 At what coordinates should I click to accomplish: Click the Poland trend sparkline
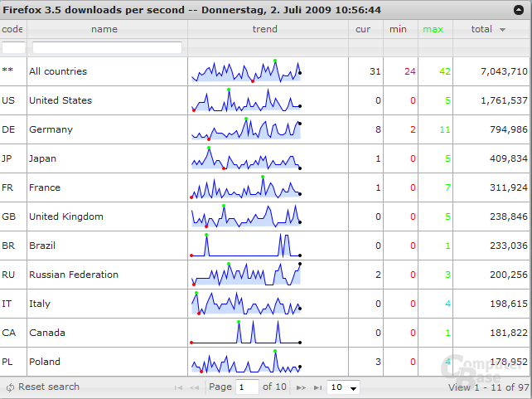pos(245,362)
